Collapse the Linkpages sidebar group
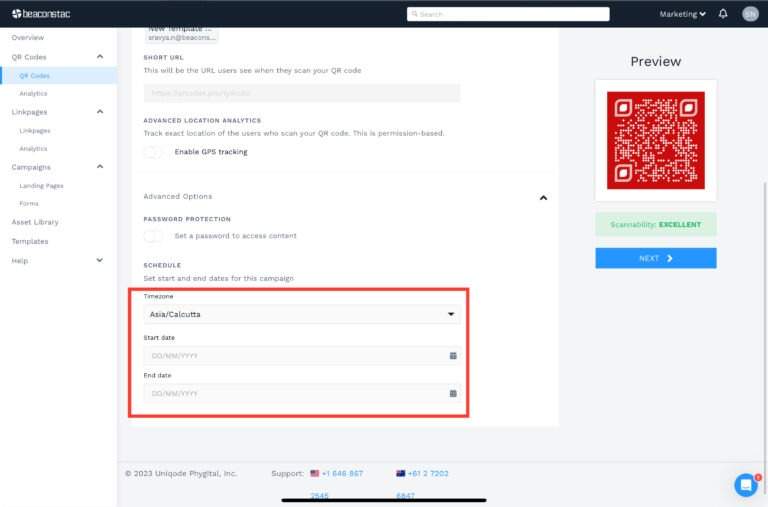This screenshot has width=768, height=507. pos(100,112)
